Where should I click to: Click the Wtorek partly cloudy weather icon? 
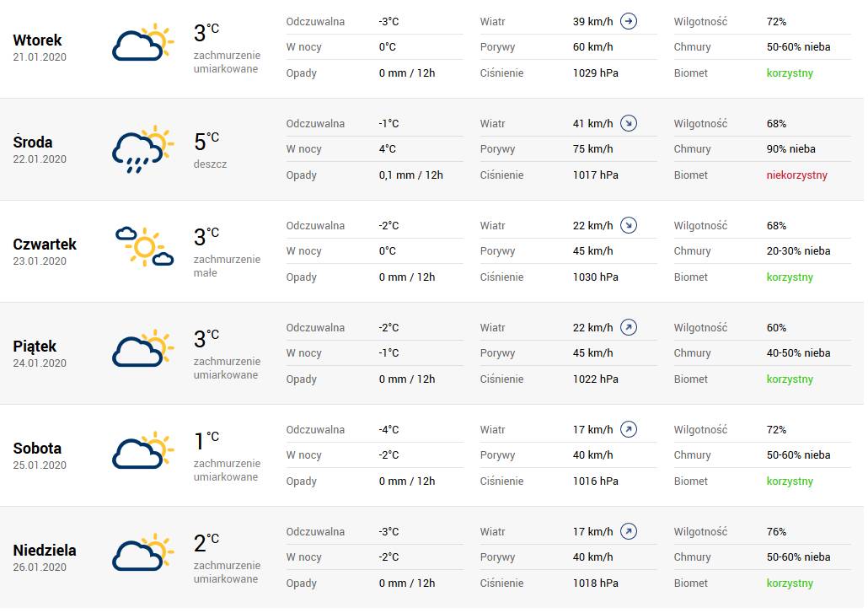(x=142, y=43)
